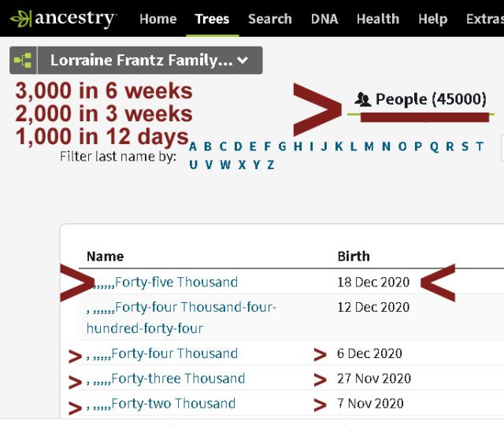504x425 pixels.
Task: Click the People group icon
Action: pos(363,99)
